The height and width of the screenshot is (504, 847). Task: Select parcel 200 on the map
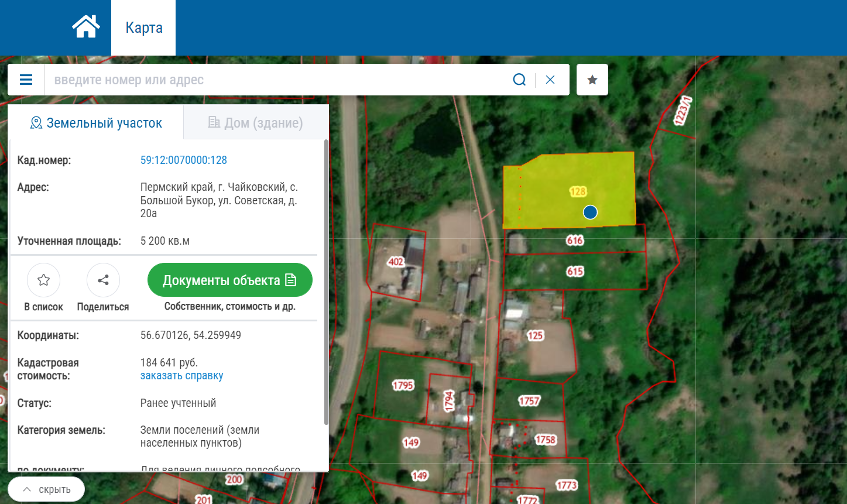[x=234, y=479]
